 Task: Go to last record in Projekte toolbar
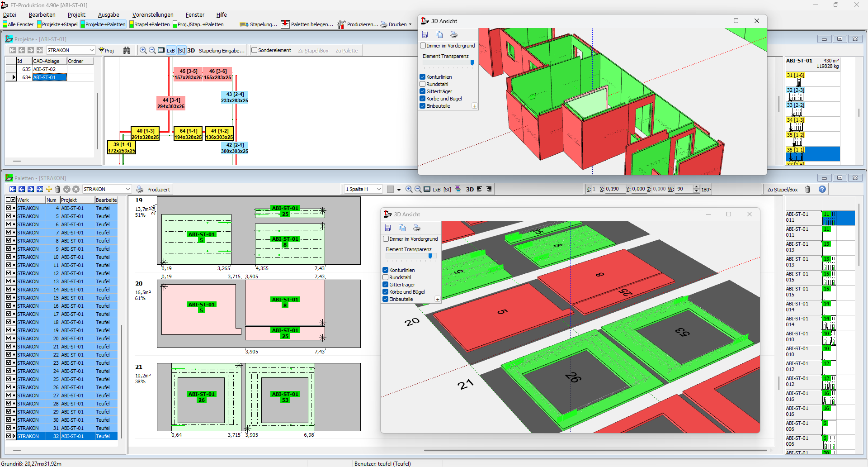(40, 50)
